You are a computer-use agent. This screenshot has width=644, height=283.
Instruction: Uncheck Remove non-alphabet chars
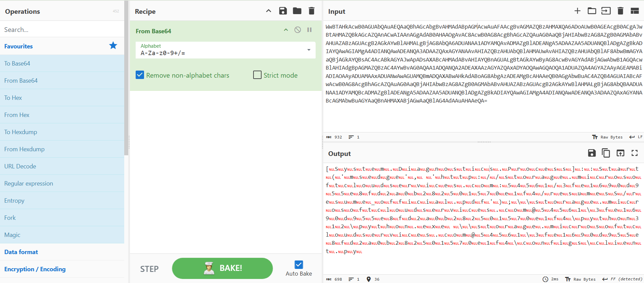click(140, 75)
